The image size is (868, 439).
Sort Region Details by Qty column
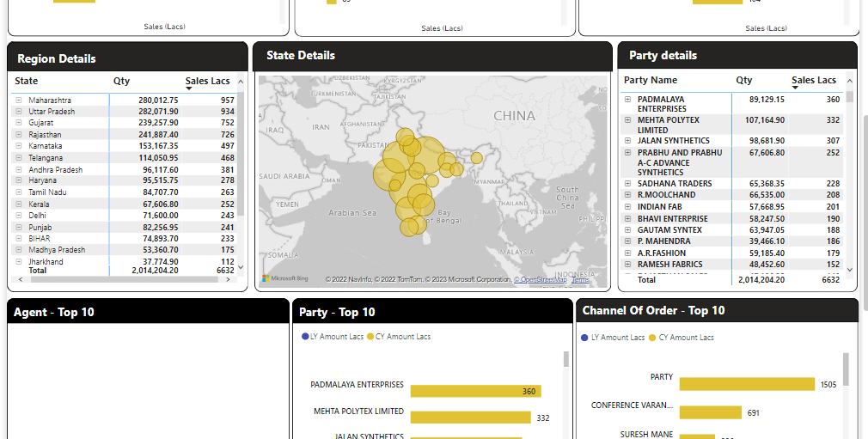pyautogui.click(x=122, y=81)
